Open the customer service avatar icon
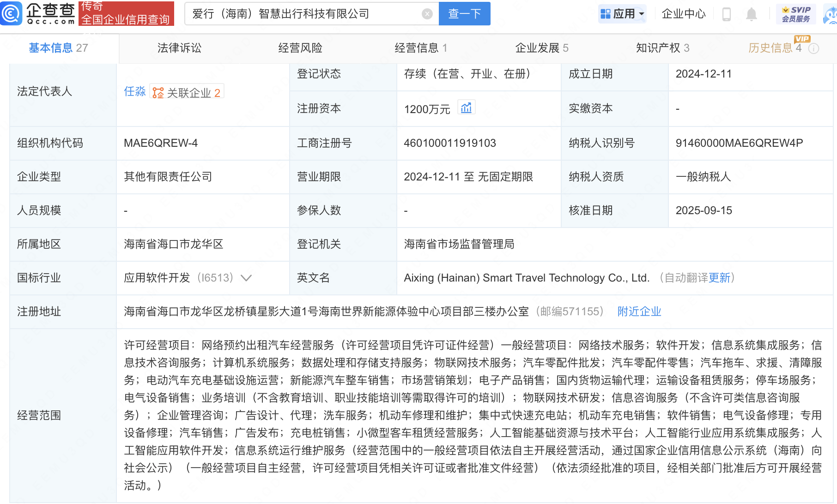Screen dimensions: 837x504 [831, 14]
